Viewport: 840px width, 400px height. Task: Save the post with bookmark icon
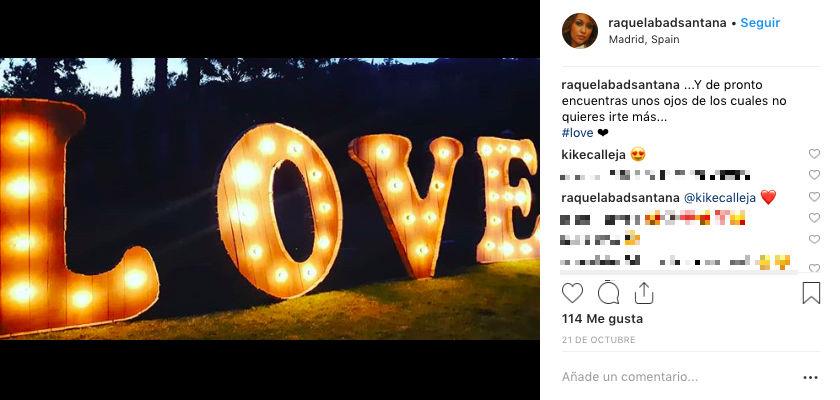[x=811, y=293]
